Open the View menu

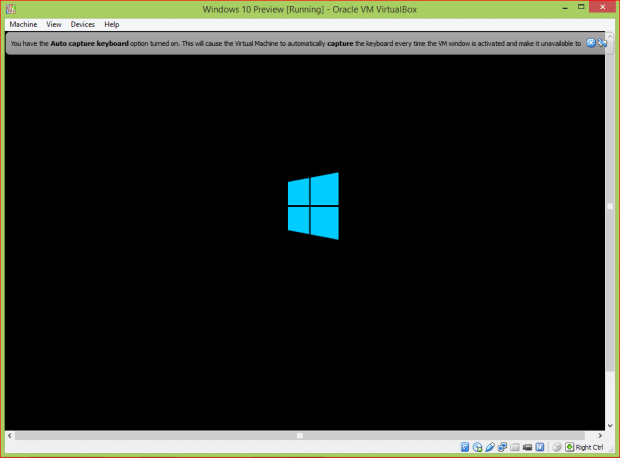[54, 25]
